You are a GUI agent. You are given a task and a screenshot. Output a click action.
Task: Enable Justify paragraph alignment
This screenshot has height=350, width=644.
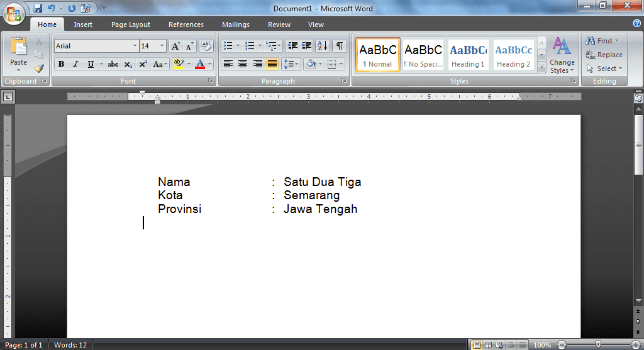(272, 64)
